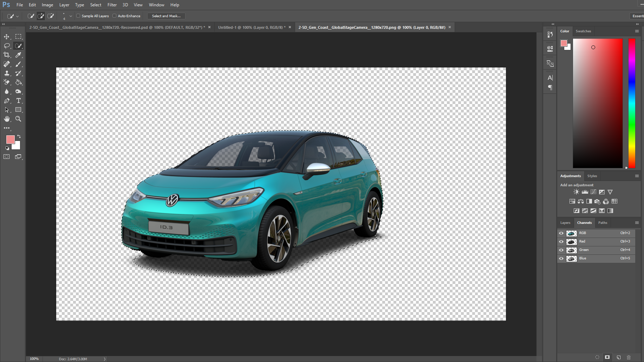
Task: Toggle Quick Mask mode
Action: 7,157
